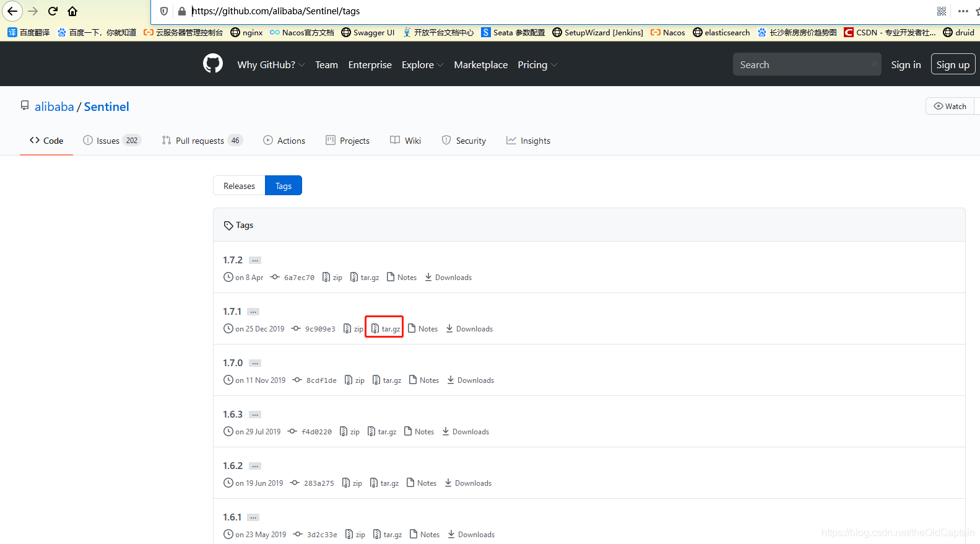
Task: Open the page actions three-dot menu
Action: pos(963,11)
